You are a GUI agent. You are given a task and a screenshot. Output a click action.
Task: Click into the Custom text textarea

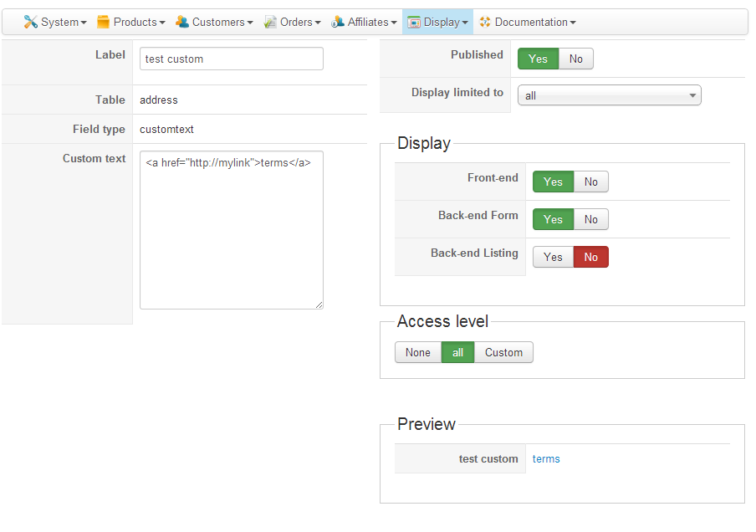pyautogui.click(x=232, y=230)
